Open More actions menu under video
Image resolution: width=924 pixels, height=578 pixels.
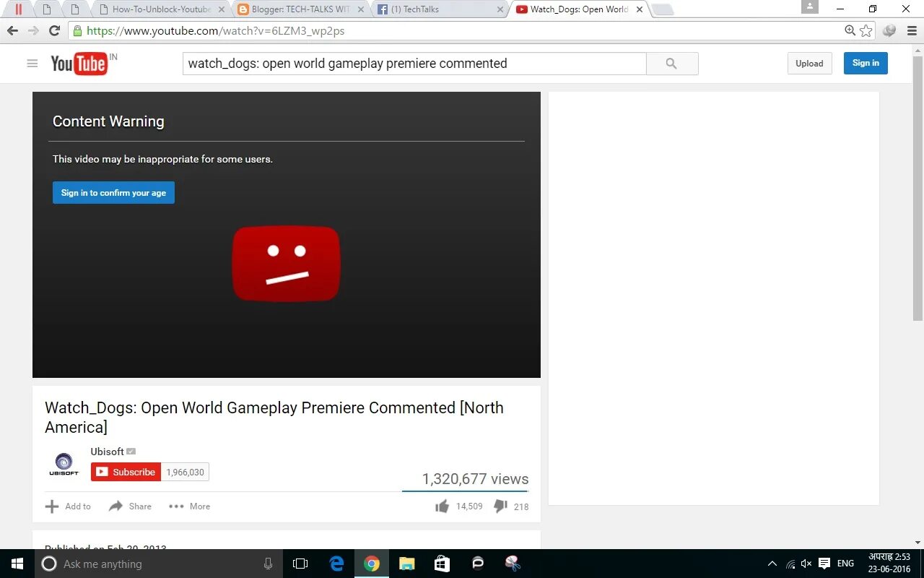click(189, 506)
